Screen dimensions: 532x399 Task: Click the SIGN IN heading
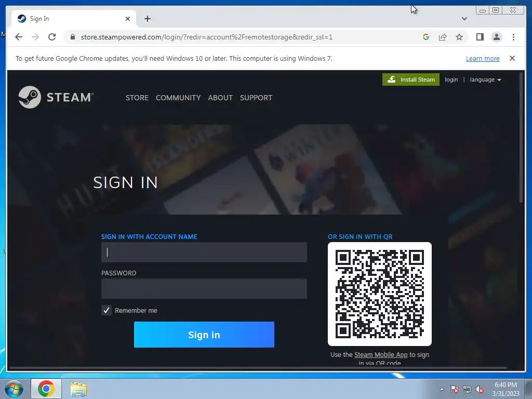(x=126, y=182)
